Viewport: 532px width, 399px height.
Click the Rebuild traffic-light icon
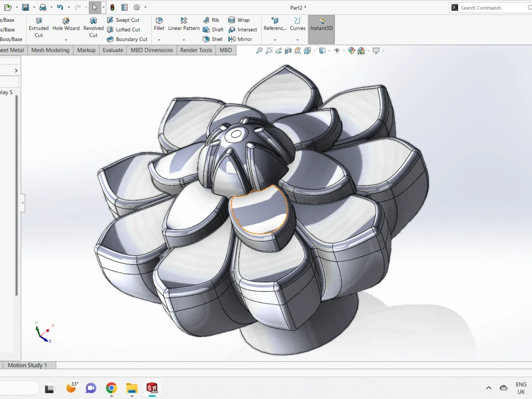point(112,7)
